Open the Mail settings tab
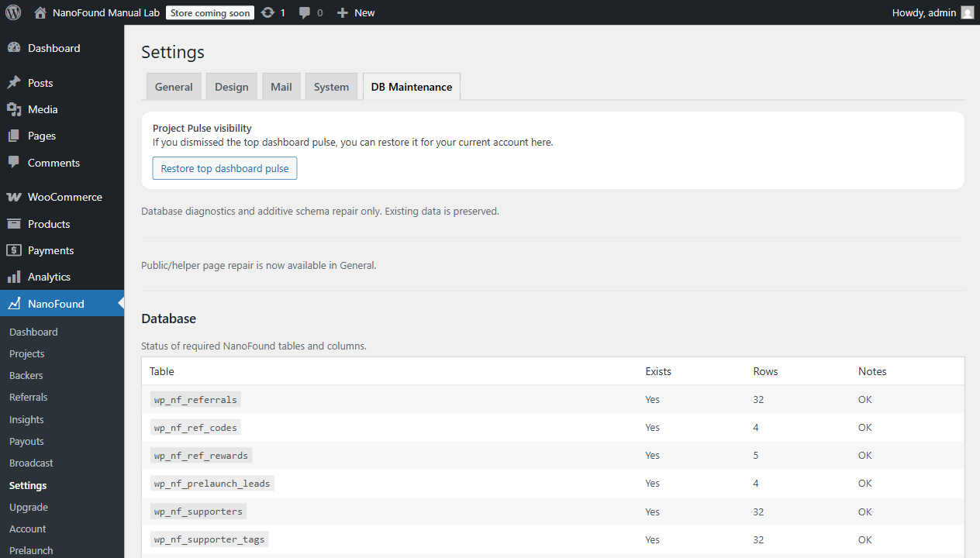Viewport: 980px width, 558px height. tap(281, 87)
